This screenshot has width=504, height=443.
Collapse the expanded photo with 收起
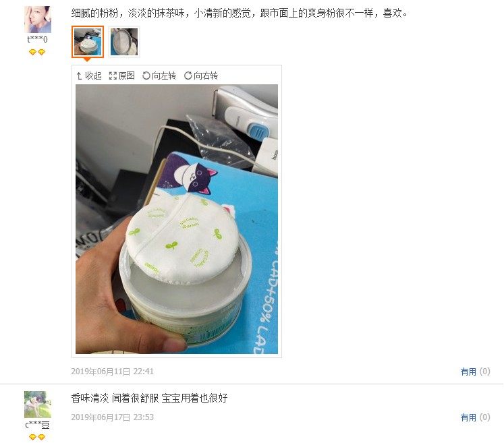tap(89, 76)
